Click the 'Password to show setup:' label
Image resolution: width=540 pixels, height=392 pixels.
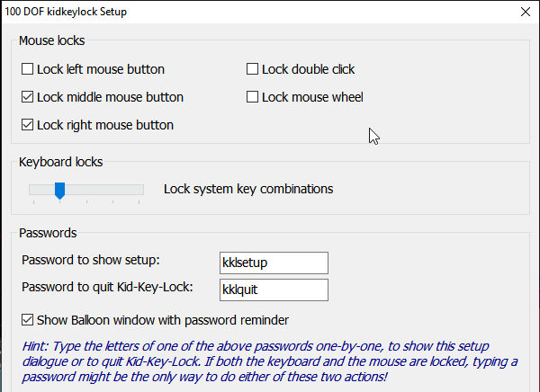point(91,260)
